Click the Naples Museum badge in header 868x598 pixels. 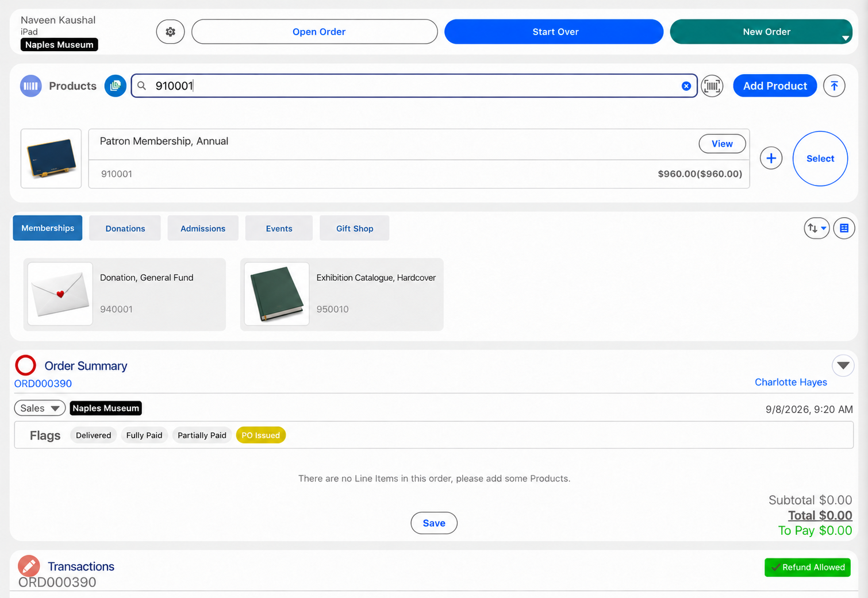tap(59, 45)
